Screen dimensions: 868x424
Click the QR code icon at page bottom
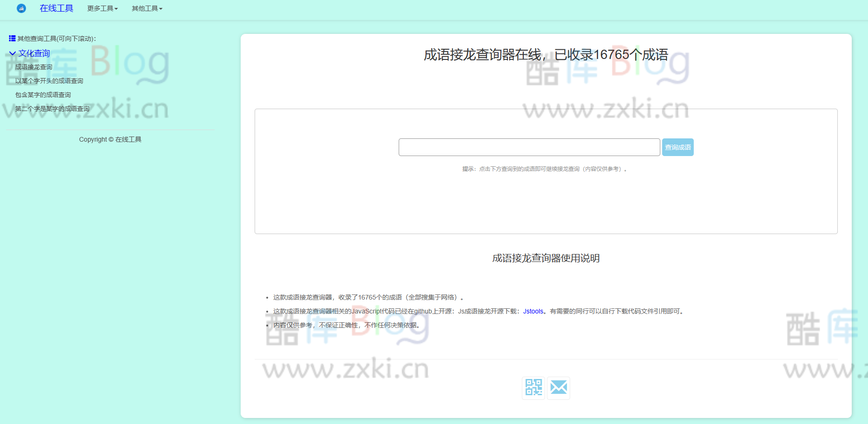click(533, 388)
